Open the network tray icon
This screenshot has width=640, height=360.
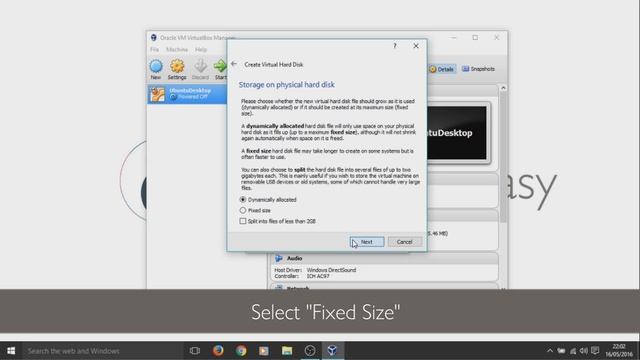click(573, 351)
